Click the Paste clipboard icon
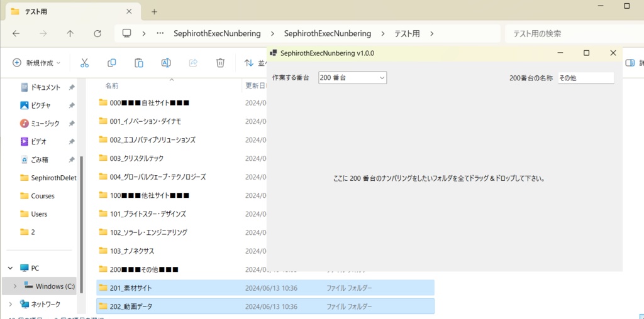644x319 pixels. pyautogui.click(x=139, y=63)
